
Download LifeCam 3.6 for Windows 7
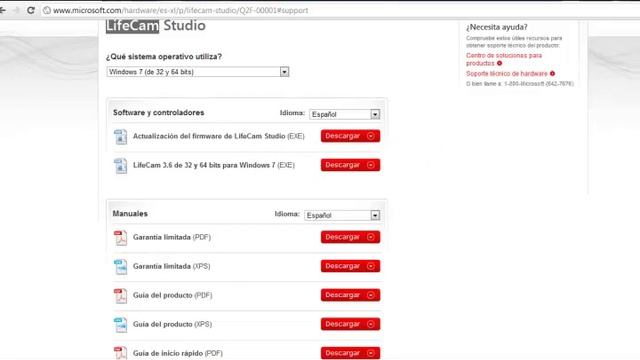pos(350,165)
